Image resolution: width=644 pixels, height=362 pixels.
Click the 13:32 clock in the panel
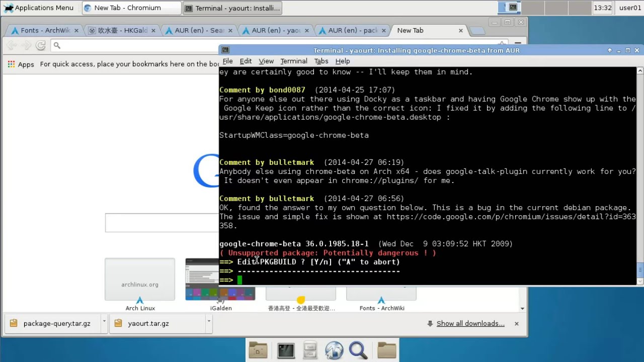tap(602, 8)
